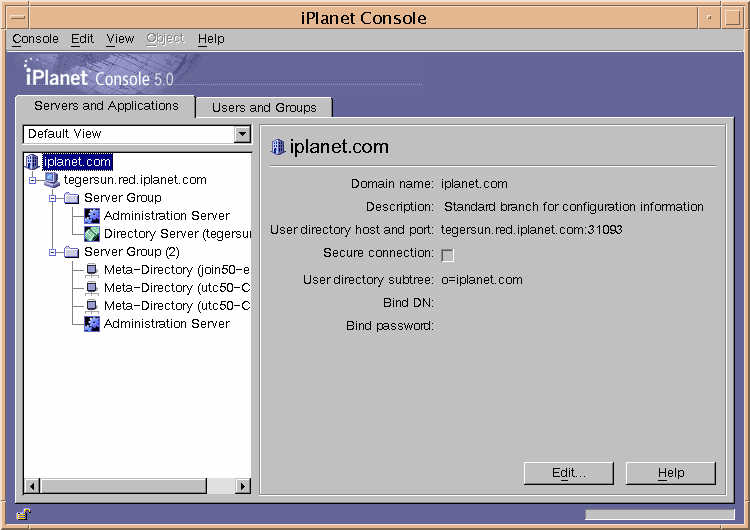
Task: Click the Edit... button
Action: [569, 473]
